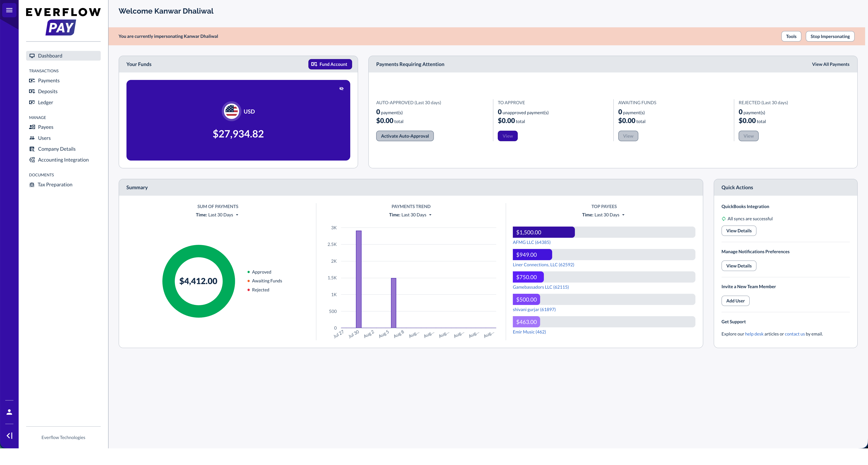868x465 pixels.
Task: Click View under Rejected
Action: [748, 136]
